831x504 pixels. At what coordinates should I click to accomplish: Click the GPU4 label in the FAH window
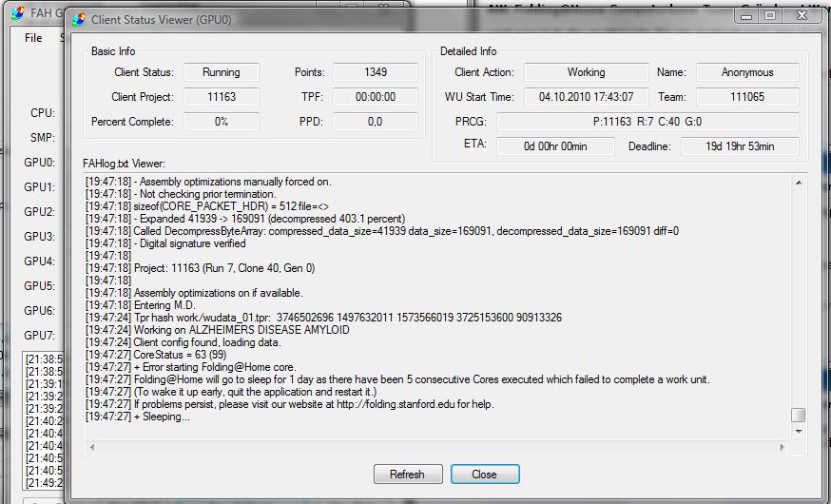click(x=39, y=262)
